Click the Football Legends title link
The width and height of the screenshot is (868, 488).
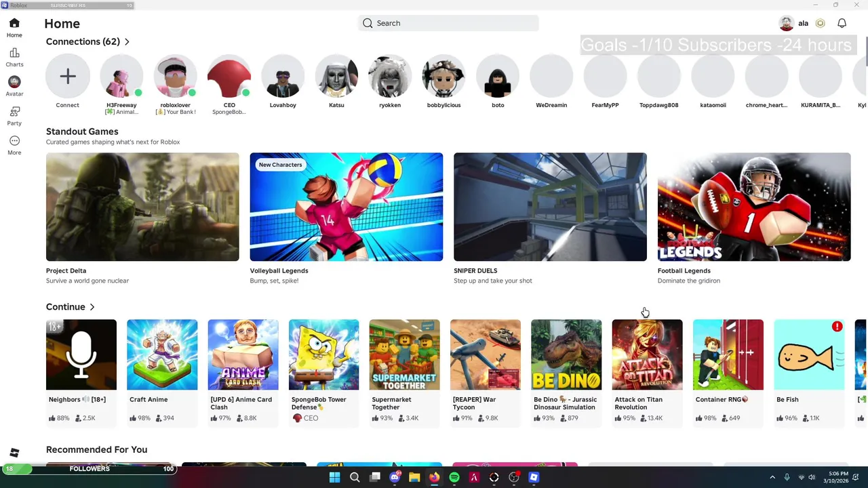click(684, 270)
